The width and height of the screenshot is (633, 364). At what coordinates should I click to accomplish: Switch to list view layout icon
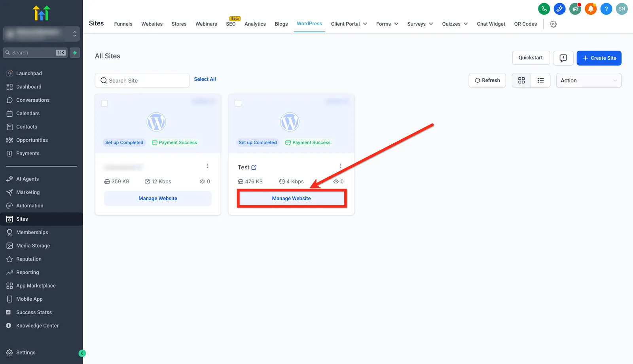541,80
